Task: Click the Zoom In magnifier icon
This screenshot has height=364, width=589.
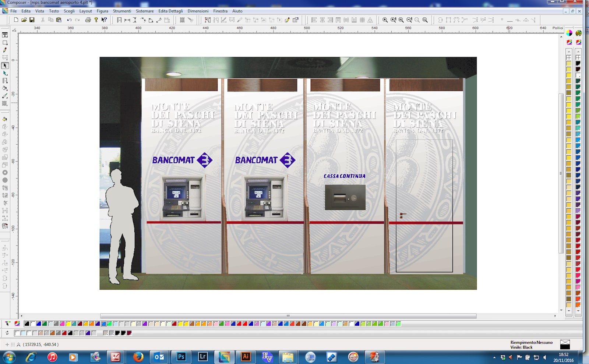Action: coord(385,20)
